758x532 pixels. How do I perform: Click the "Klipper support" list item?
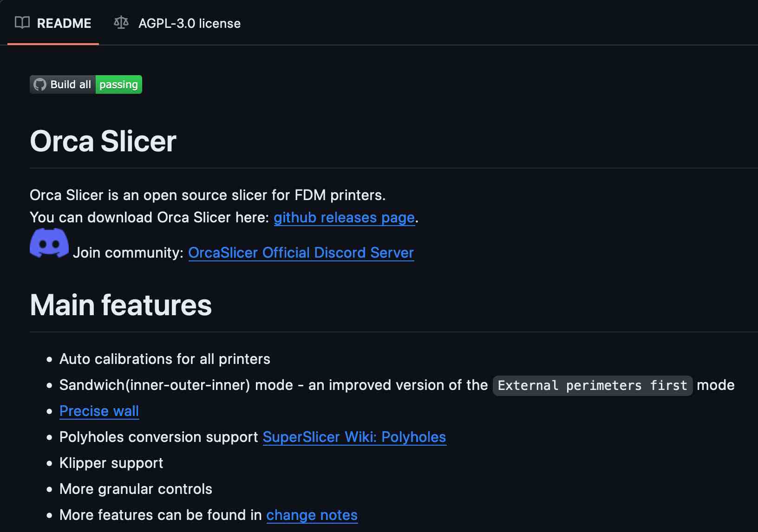[111, 463]
